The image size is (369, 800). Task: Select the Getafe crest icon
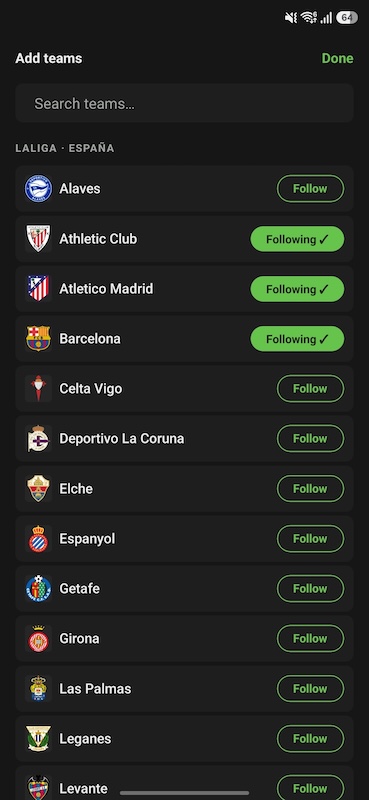[38, 589]
